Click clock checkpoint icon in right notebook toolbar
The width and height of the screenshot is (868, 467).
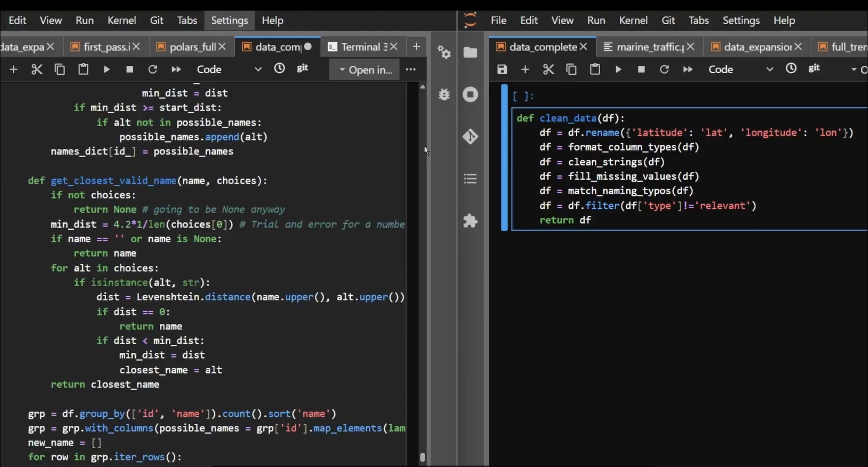pyautogui.click(x=791, y=68)
